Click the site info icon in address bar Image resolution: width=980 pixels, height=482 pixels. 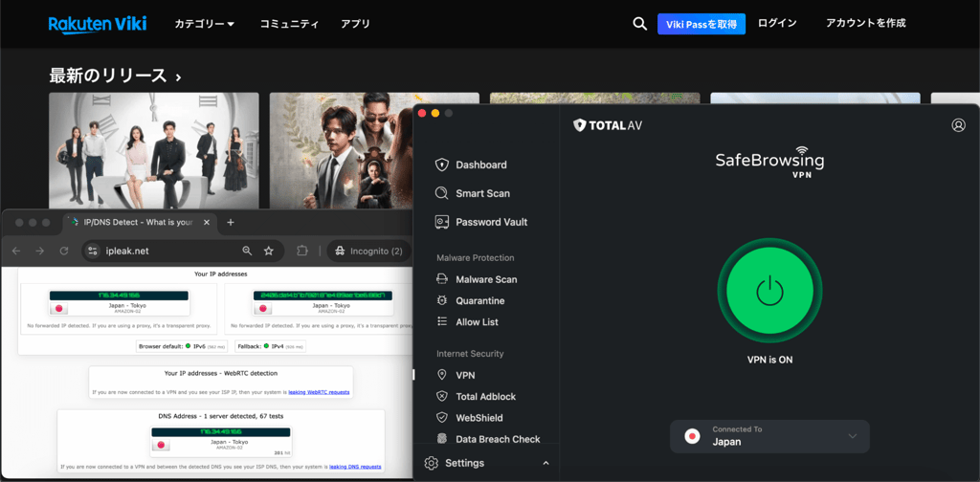click(93, 251)
